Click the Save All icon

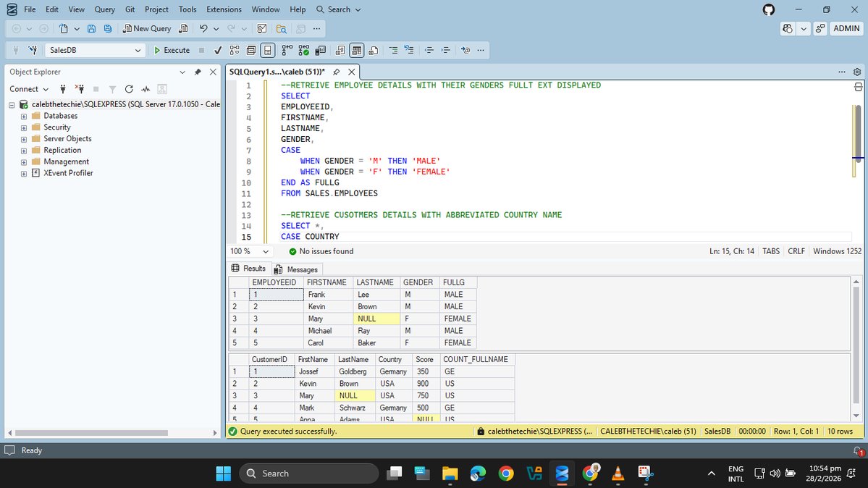pos(108,28)
